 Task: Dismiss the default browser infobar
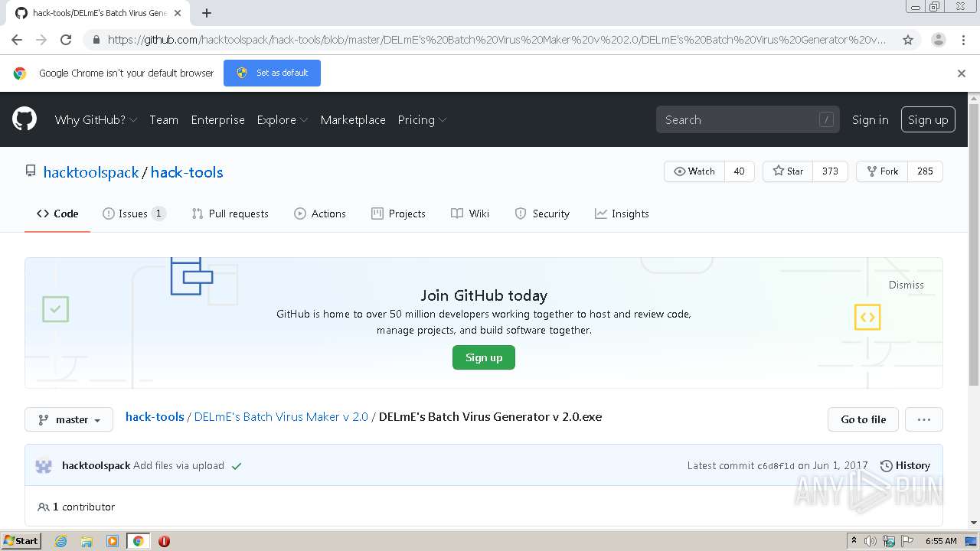pyautogui.click(x=962, y=73)
